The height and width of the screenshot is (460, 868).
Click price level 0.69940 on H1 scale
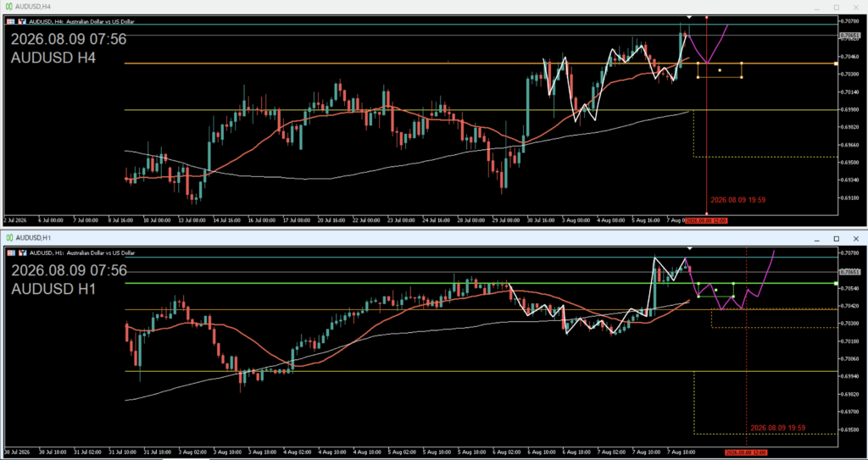click(x=851, y=376)
